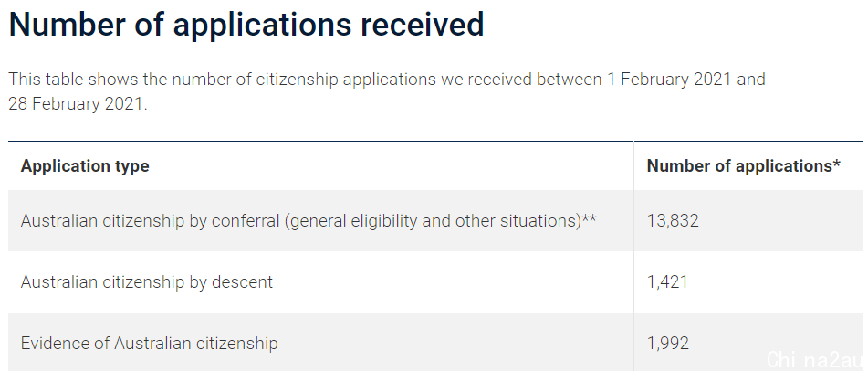The width and height of the screenshot is (868, 371).
Task: Click the China2au watermark text
Action: 817,359
